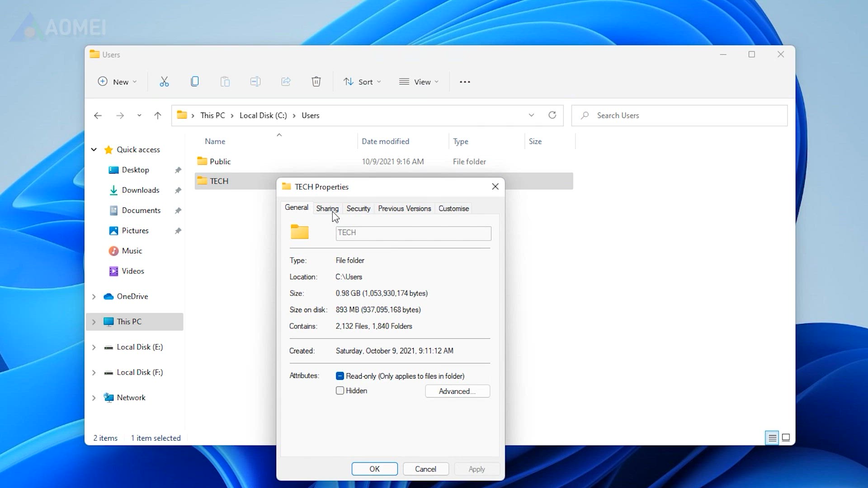The image size is (868, 488).
Task: Open Downloads in Quick access
Action: point(140,190)
